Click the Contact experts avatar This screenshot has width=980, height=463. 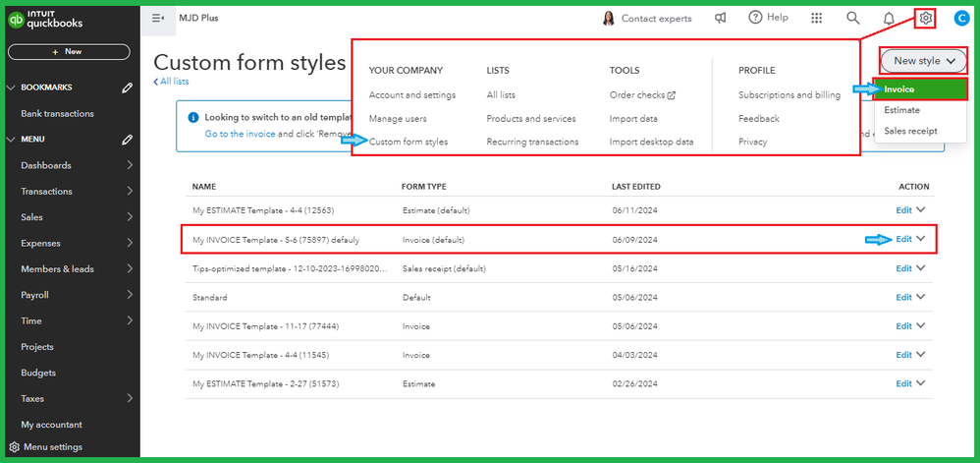coord(608,19)
